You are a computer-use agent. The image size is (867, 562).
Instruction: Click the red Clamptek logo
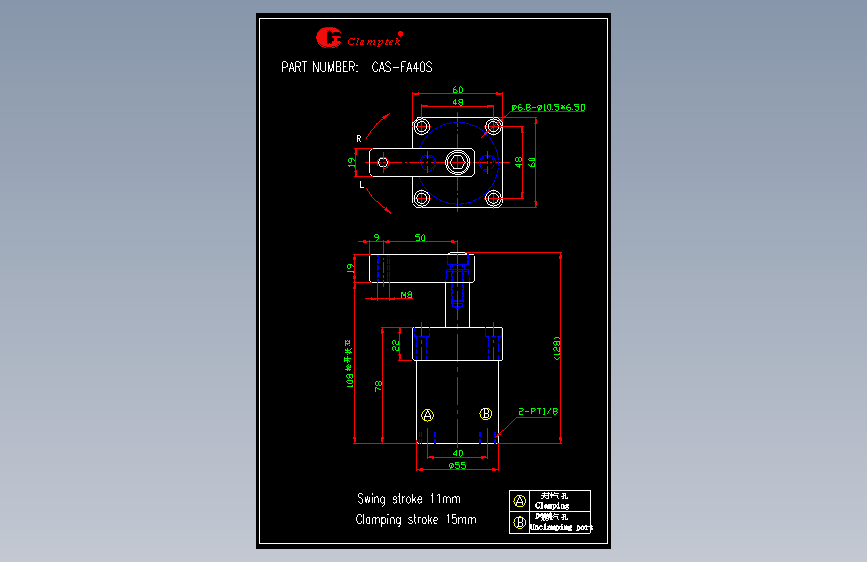click(359, 38)
